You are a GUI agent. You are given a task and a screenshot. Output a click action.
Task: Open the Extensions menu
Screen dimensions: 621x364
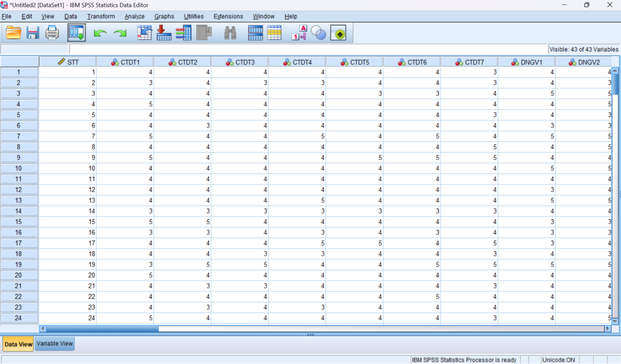point(228,16)
